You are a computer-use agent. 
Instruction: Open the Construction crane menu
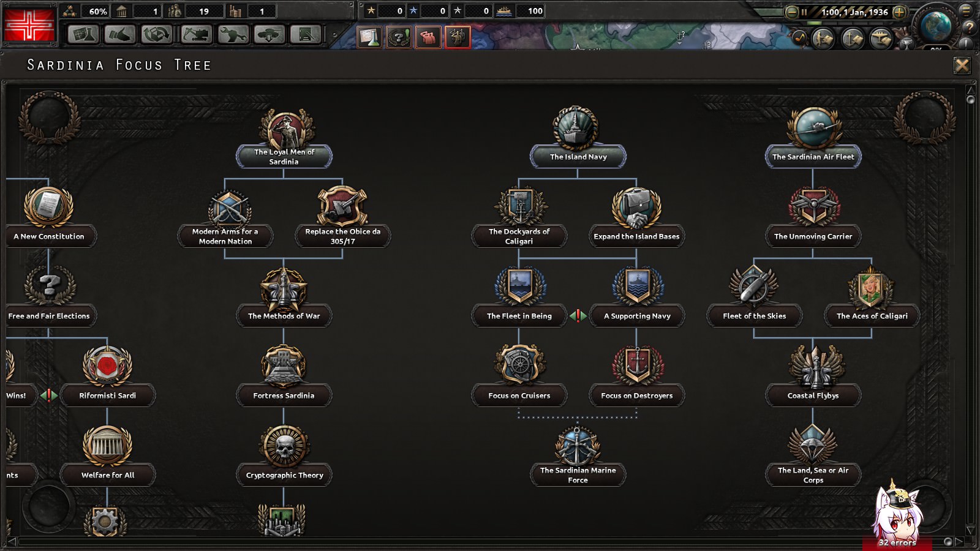click(196, 34)
